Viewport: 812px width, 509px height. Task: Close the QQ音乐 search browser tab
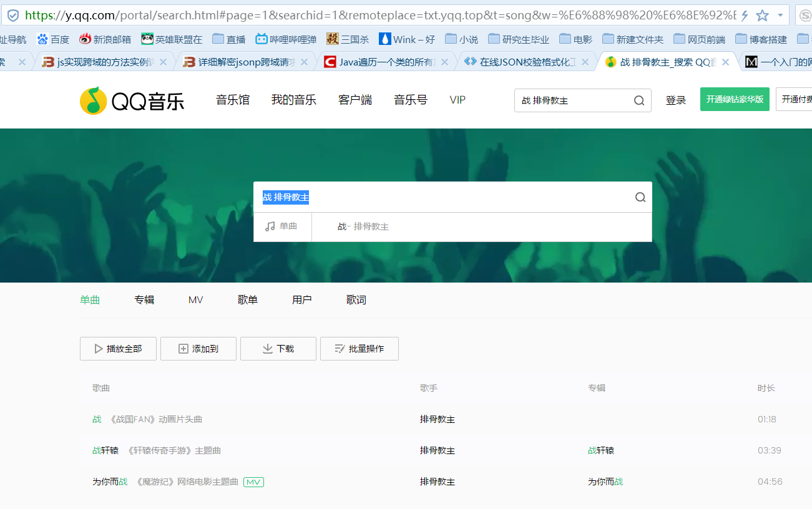725,62
